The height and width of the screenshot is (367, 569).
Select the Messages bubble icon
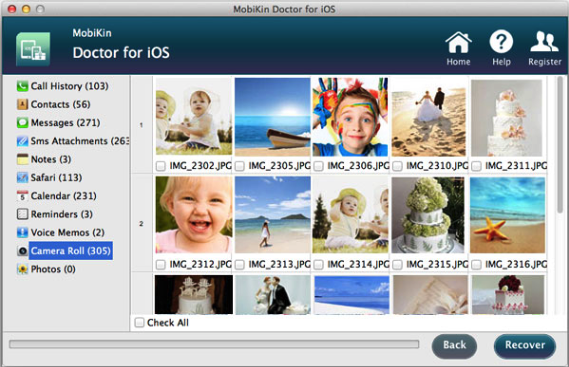(22, 123)
